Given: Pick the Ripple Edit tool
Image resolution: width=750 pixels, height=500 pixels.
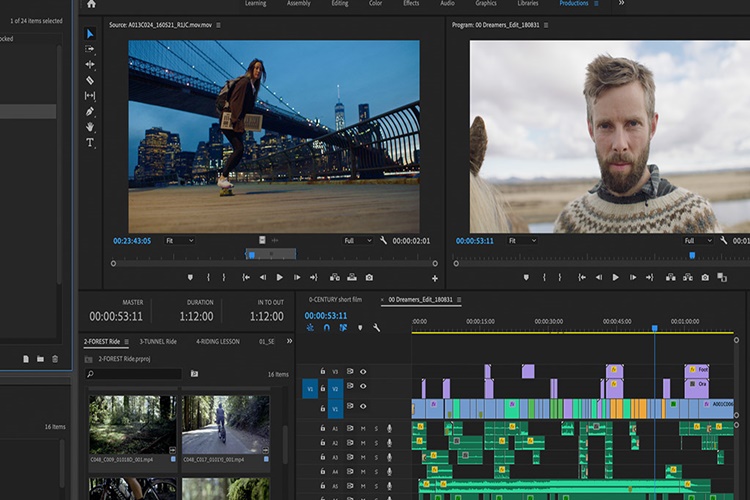Looking at the screenshot, I should click(90, 64).
